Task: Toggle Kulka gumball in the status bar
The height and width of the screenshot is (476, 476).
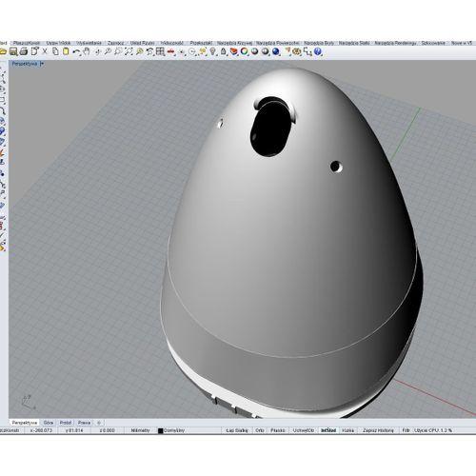Action: (348, 430)
